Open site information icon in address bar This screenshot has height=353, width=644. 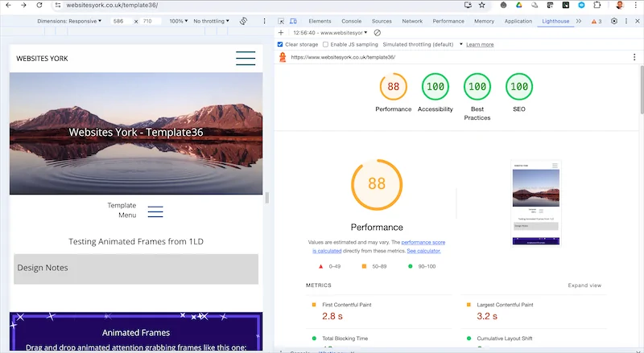click(x=58, y=6)
